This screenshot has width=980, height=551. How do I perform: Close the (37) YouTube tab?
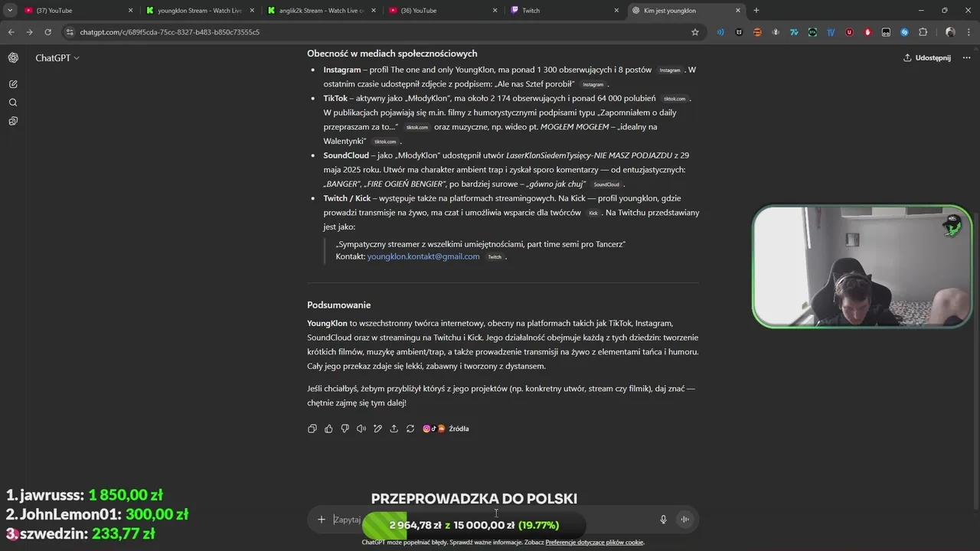[x=130, y=11]
